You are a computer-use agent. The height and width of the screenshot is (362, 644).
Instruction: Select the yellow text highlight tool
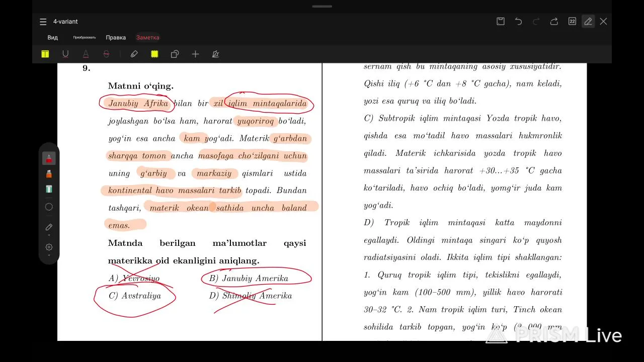tap(45, 54)
